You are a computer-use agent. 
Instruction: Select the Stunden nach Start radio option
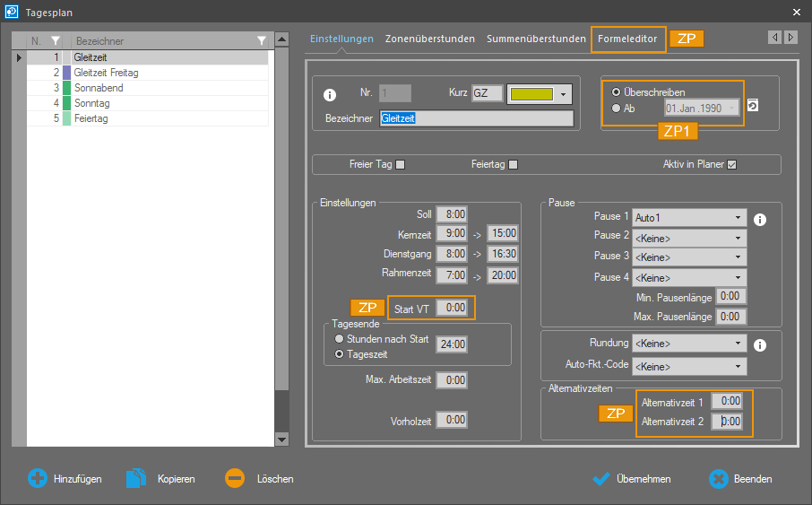tap(339, 339)
